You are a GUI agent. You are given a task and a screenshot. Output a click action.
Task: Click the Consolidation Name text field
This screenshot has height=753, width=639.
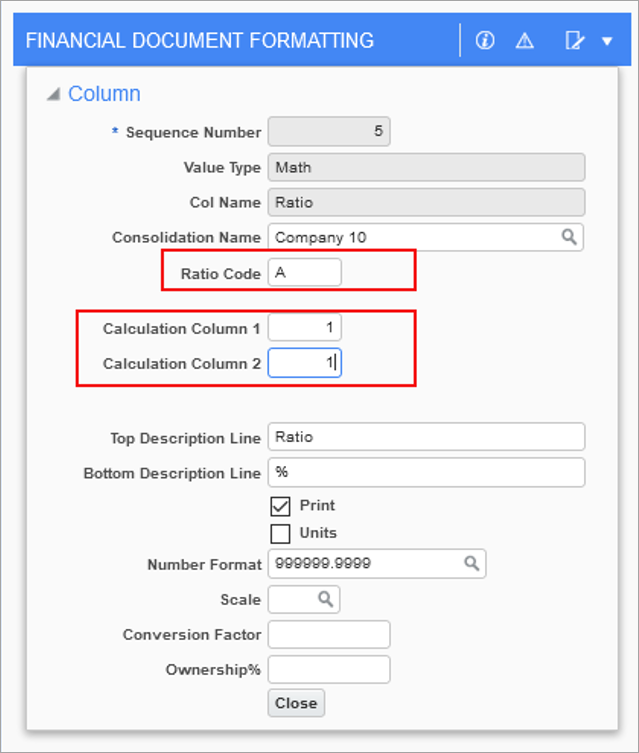[x=413, y=237]
